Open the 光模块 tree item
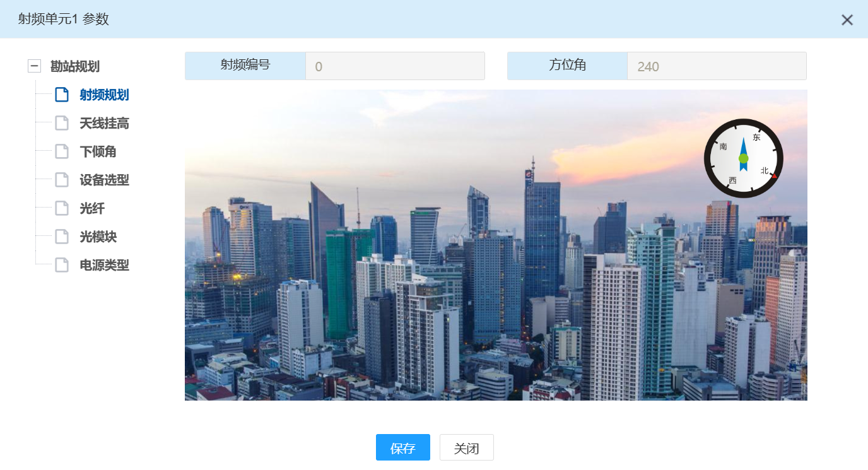Viewport: 868px width, 470px height. (x=98, y=237)
